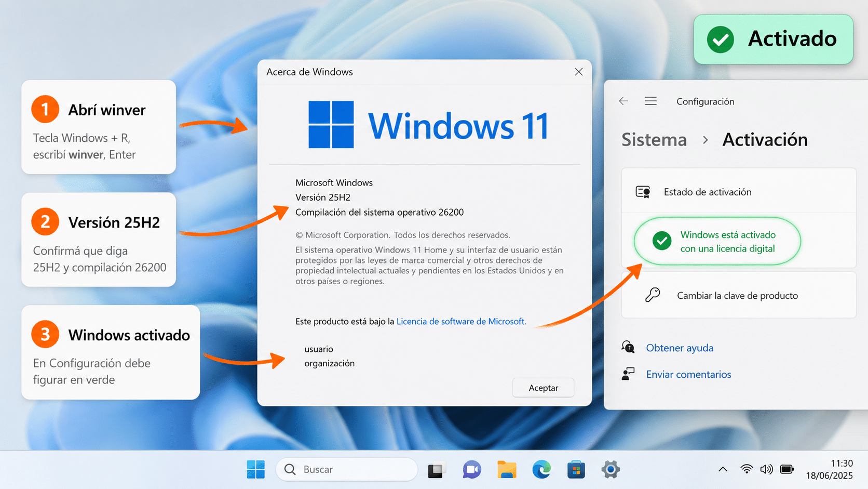Open Microsoft Store from the taskbar
This screenshot has height=489, width=868.
click(x=576, y=469)
